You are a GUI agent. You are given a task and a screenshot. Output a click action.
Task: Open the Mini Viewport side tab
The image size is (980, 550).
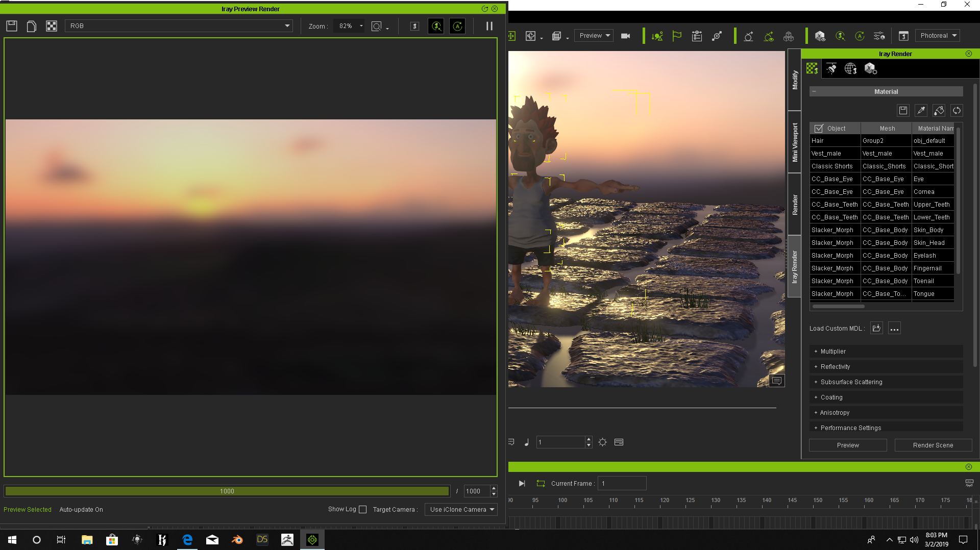click(795, 142)
